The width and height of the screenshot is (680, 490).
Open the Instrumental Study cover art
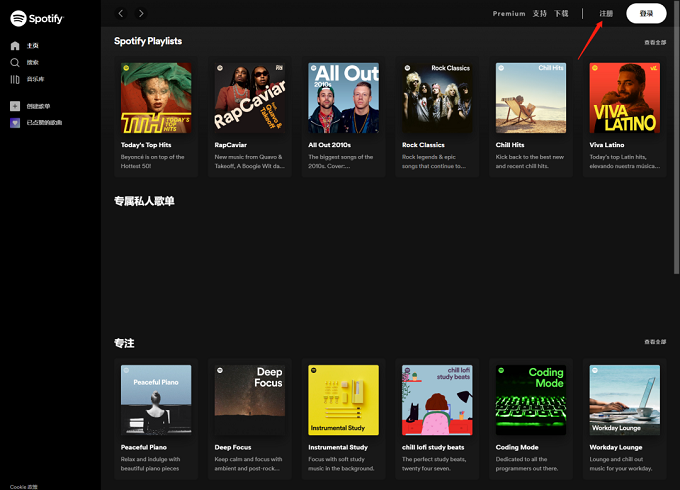pyautogui.click(x=343, y=400)
